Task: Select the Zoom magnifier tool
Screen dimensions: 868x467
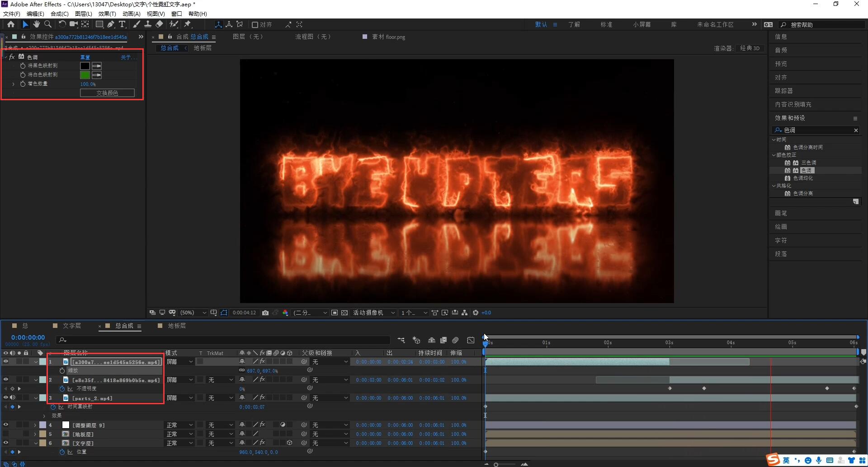Action: tap(48, 24)
